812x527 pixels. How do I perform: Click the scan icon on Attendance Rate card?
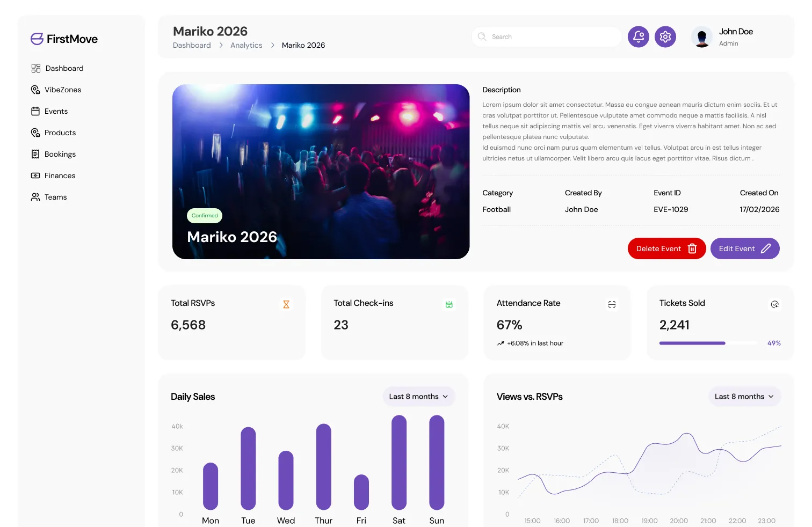pyautogui.click(x=612, y=304)
